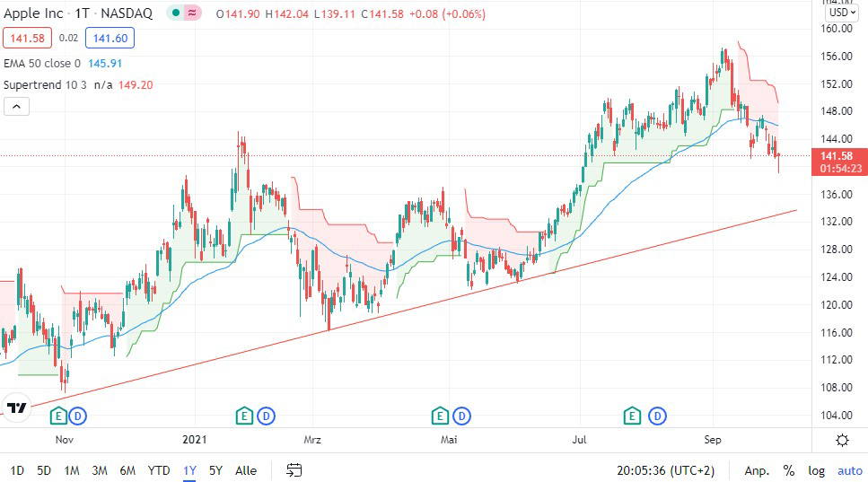
Task: Open the go-to-date calendar icon
Action: pos(294,470)
